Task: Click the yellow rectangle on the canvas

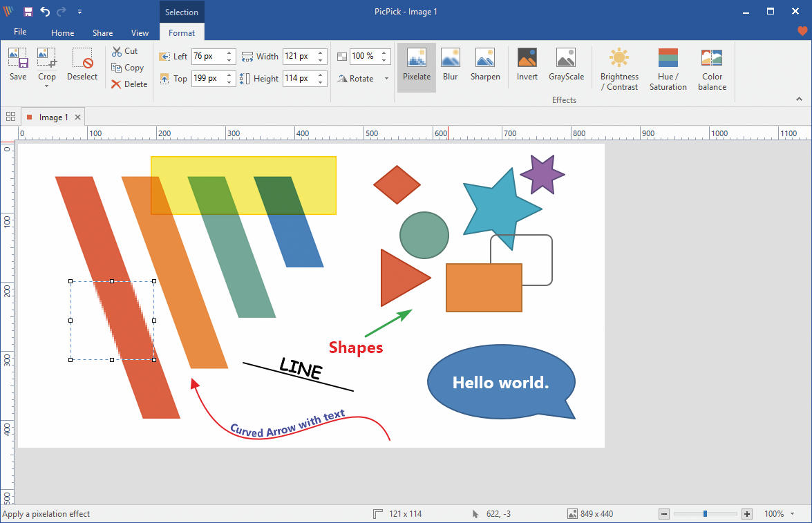Action: click(x=243, y=185)
